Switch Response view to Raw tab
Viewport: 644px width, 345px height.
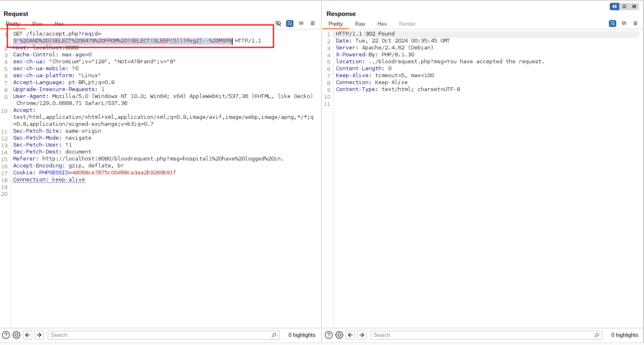[360, 24]
